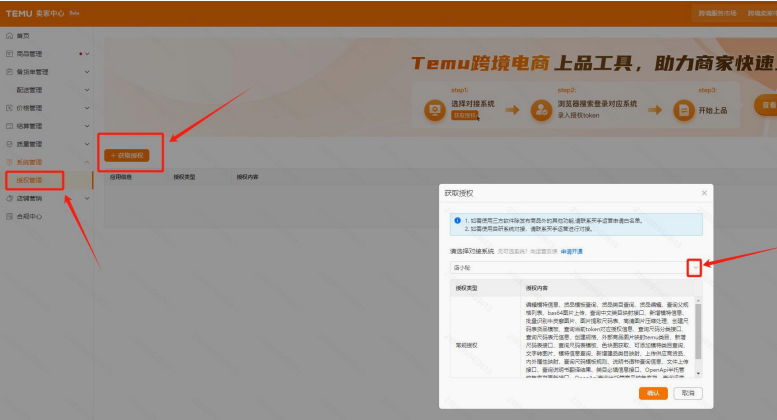Image resolution: width=777 pixels, height=420 pixels.
Task: Click the 首页 home icon in sidebar
Action: click(x=9, y=36)
